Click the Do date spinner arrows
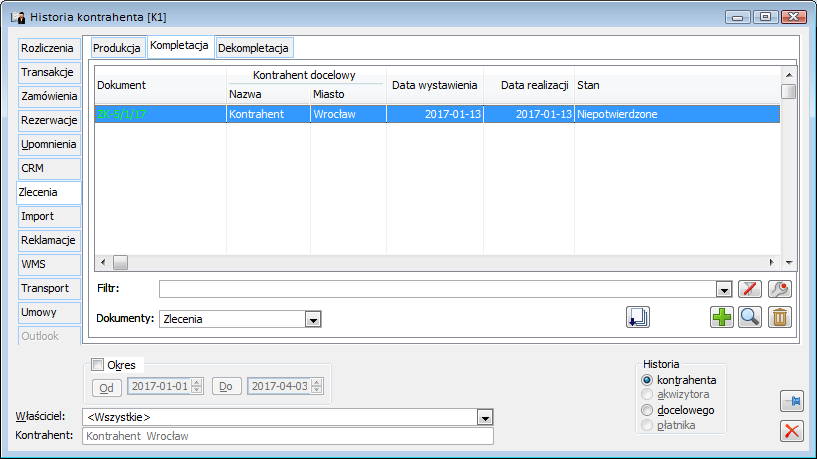 tap(316, 386)
